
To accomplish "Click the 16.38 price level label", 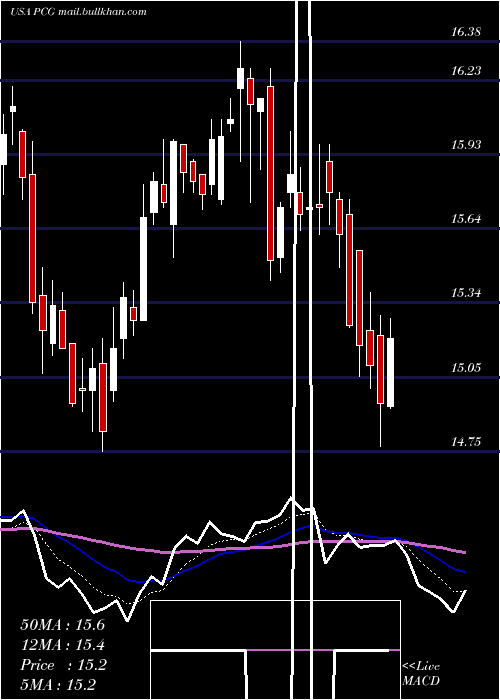I will 466,32.
